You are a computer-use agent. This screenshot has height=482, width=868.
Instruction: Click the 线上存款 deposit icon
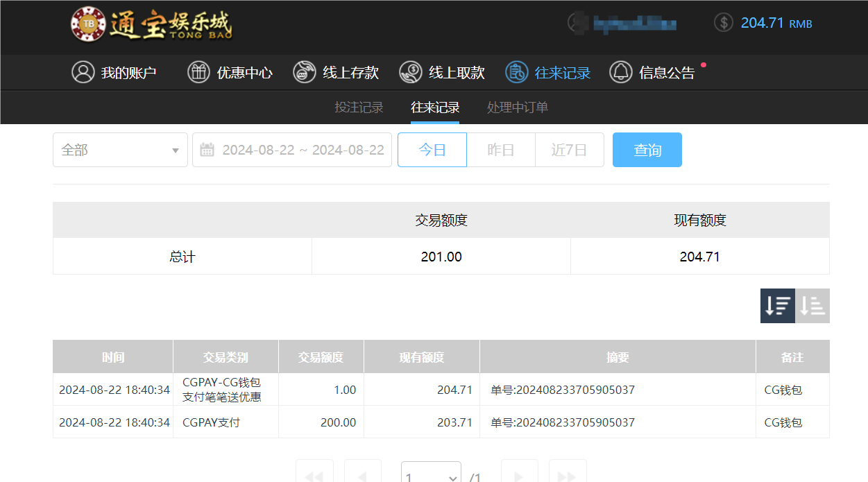(x=304, y=72)
